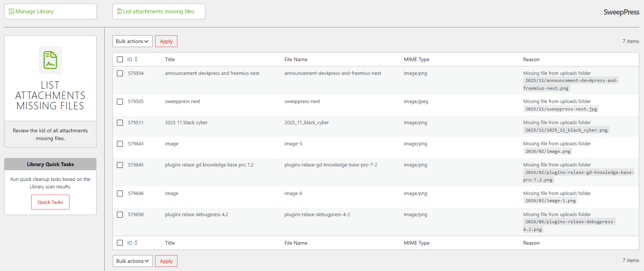644x271 pixels.
Task: Click the Title column header
Action: tap(170, 59)
